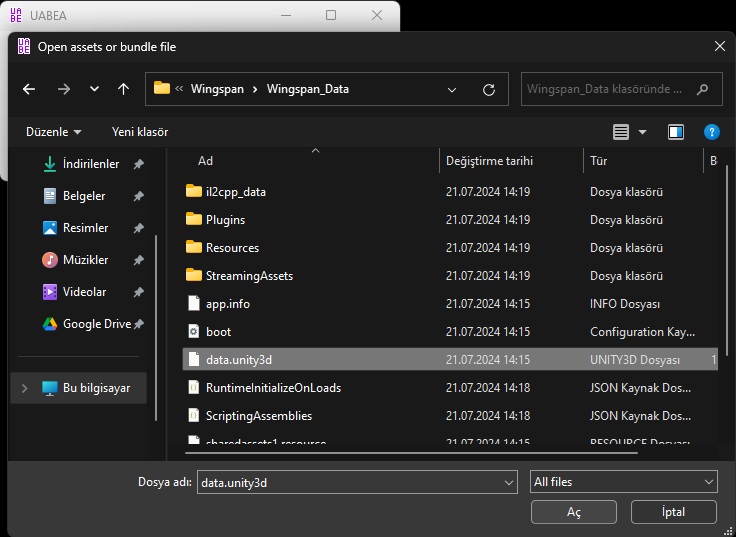The image size is (736, 537).
Task: Click the il2cpp_data folder icon
Action: pos(194,191)
